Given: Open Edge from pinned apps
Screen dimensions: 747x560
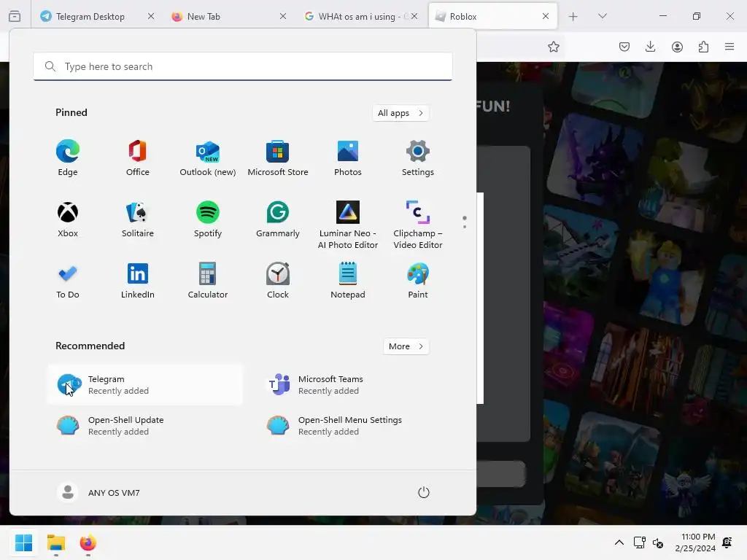Looking at the screenshot, I should pyautogui.click(x=68, y=158).
